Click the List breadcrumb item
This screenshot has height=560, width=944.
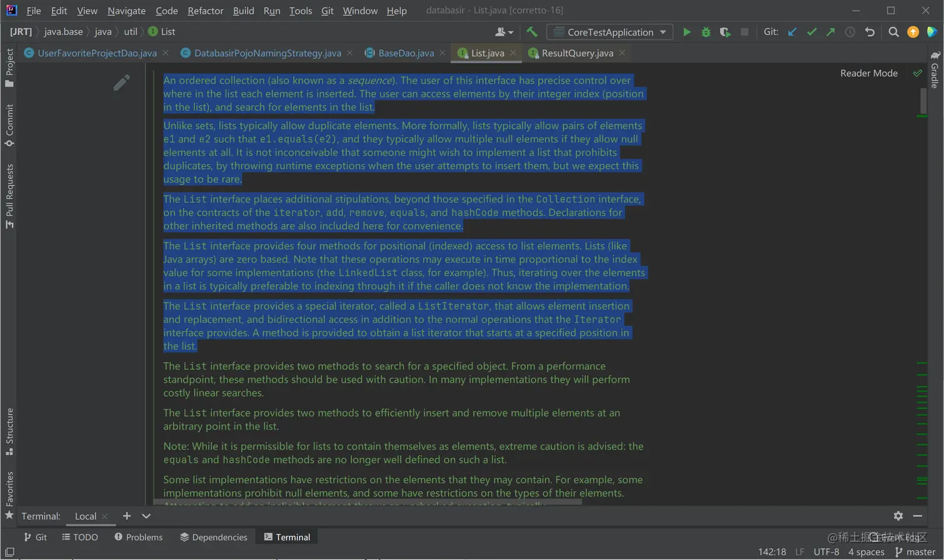(162, 32)
